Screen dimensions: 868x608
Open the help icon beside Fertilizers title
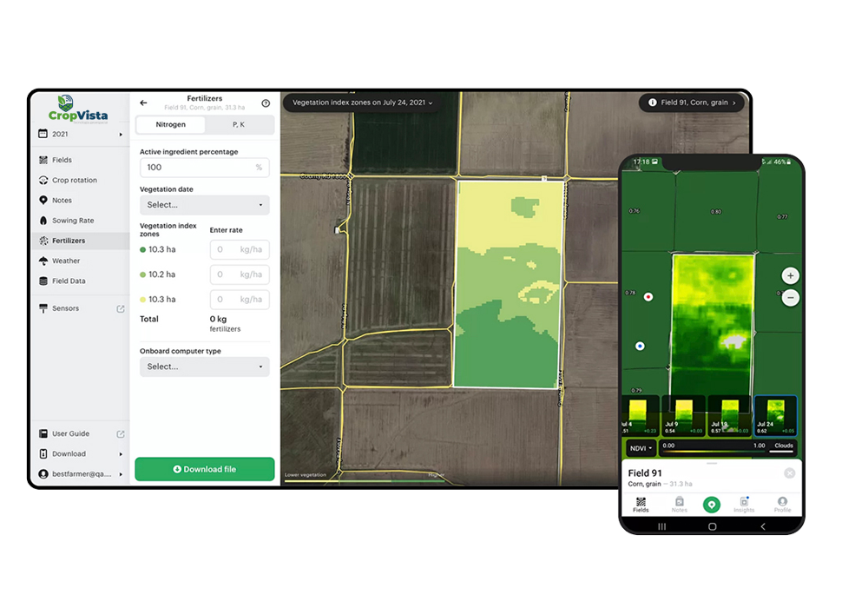click(266, 103)
